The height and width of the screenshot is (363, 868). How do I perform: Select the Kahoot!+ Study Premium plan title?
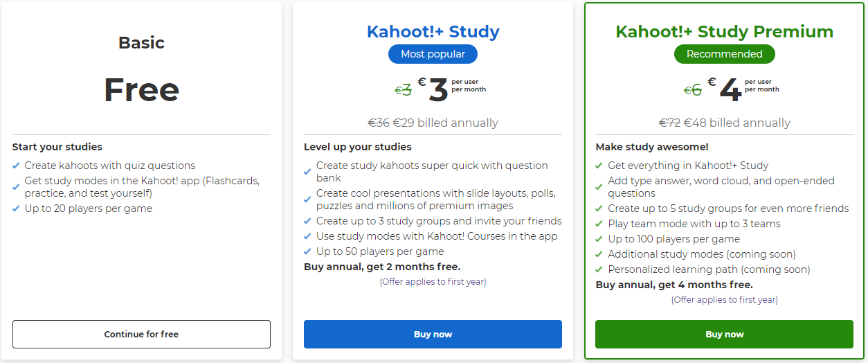(724, 32)
